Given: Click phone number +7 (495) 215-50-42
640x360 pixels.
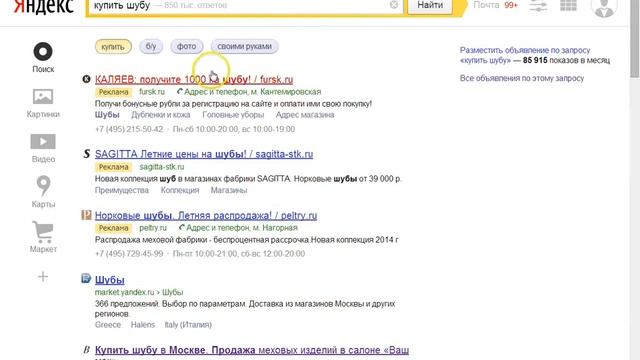Looking at the screenshot, I should click(x=129, y=129).
